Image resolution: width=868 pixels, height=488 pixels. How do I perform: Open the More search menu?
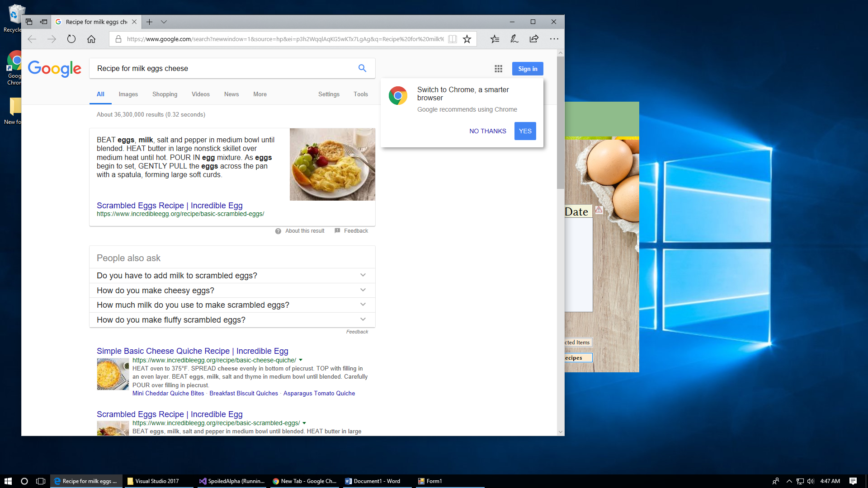259,94
